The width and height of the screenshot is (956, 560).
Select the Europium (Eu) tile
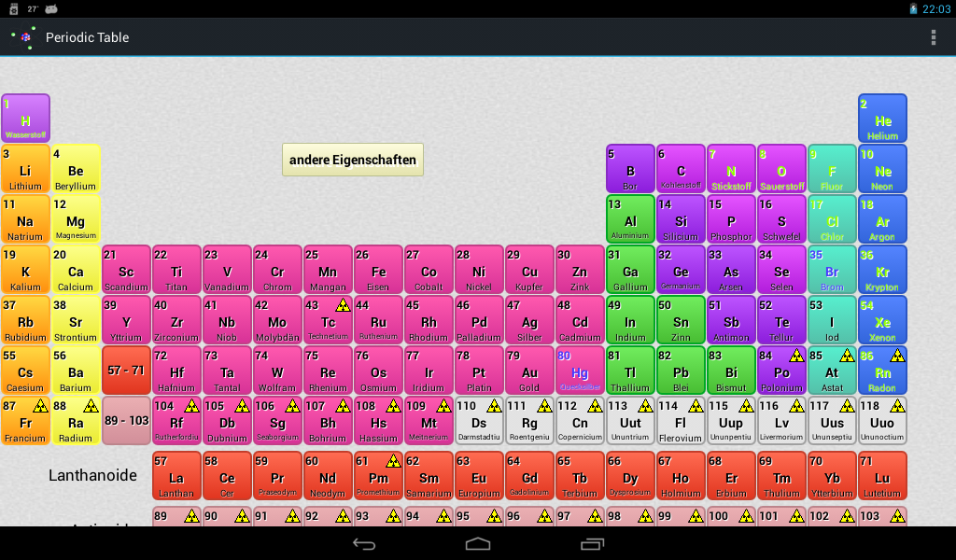click(x=479, y=476)
